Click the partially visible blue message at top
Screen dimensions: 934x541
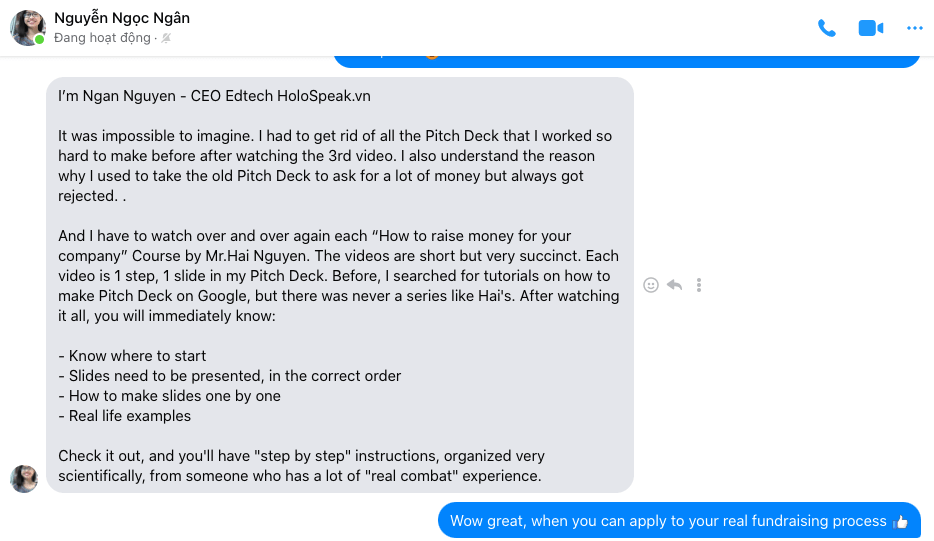coord(626,62)
